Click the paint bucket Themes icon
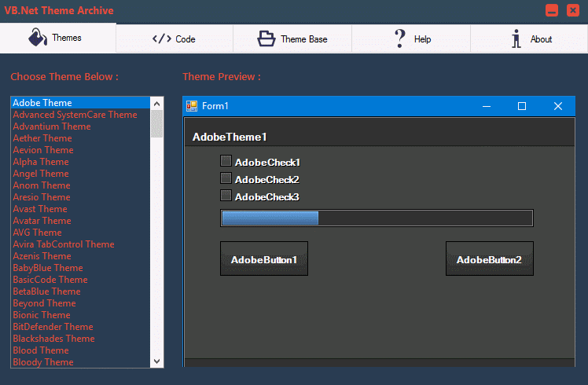 pos(38,37)
